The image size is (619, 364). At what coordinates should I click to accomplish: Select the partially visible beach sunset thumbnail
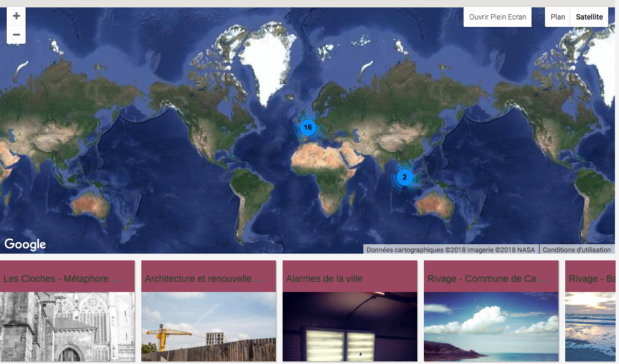591,326
